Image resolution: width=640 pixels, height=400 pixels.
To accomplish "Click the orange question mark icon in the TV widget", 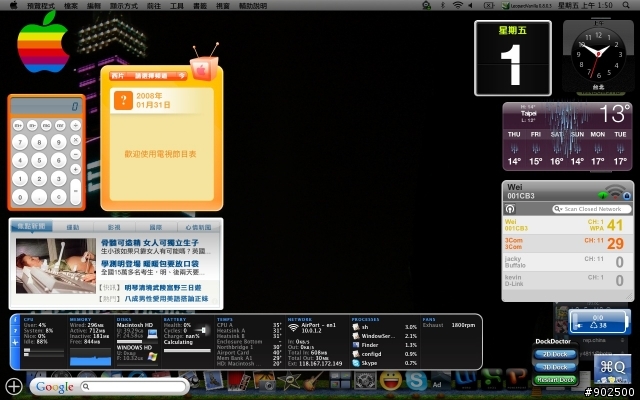I will (123, 100).
